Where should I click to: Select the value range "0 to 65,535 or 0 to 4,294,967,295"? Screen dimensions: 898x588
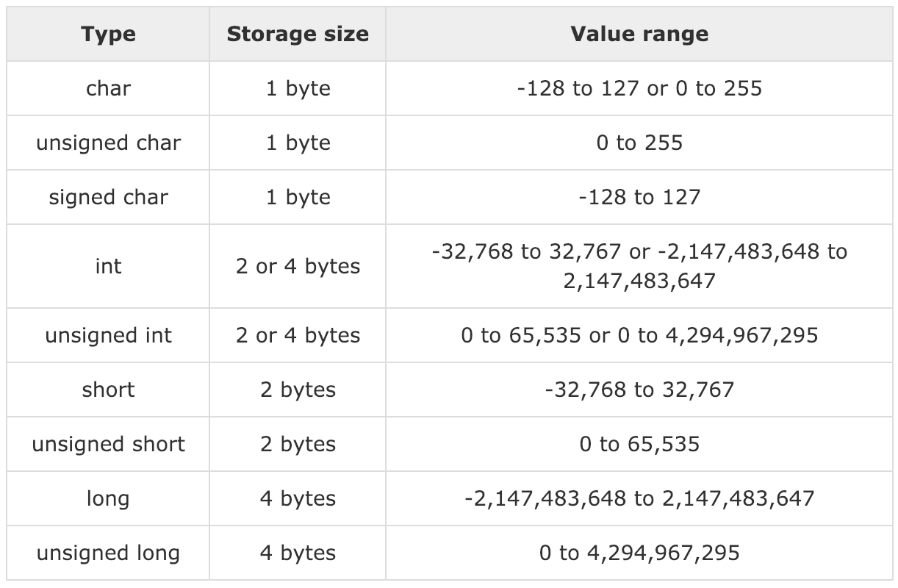tap(639, 335)
